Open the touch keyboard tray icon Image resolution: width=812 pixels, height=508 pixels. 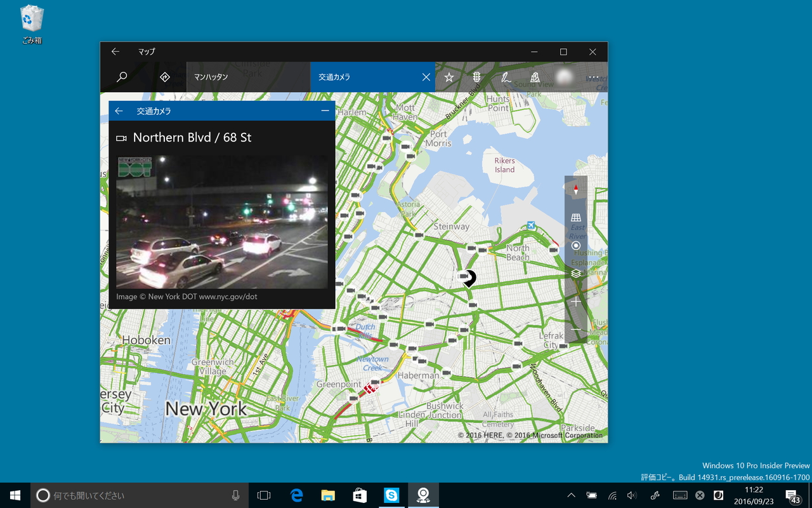(680, 495)
